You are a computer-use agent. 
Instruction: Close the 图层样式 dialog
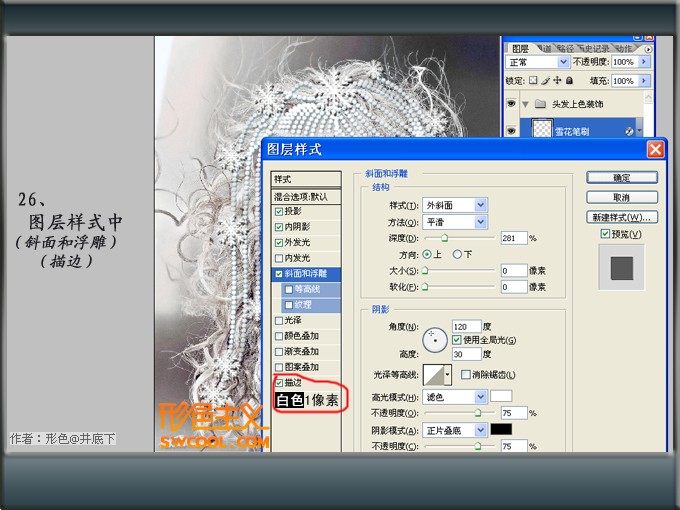pos(655,150)
